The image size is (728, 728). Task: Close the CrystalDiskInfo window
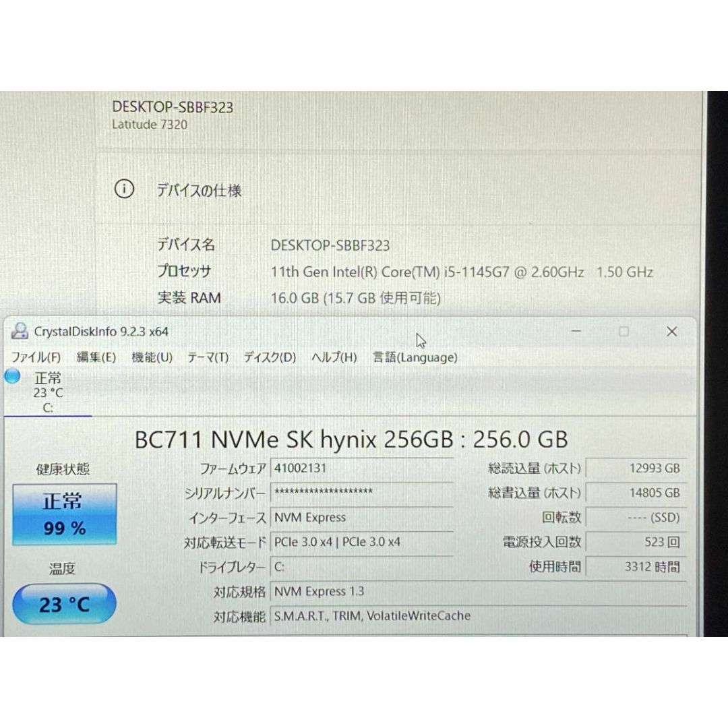[672, 331]
